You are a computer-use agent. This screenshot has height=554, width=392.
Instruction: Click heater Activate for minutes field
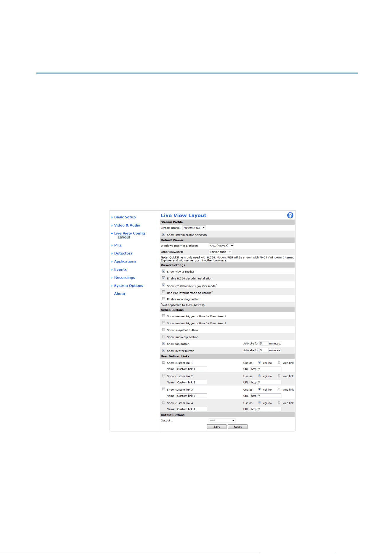(264, 350)
